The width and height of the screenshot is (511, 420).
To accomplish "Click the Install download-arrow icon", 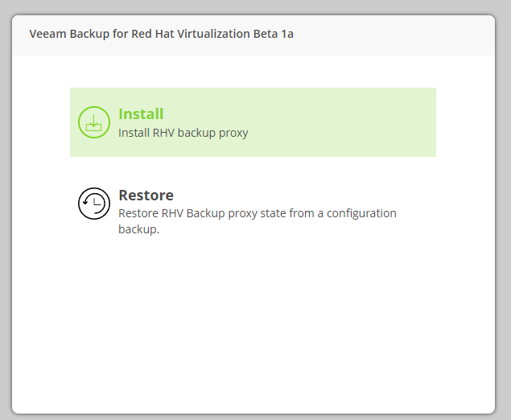I will pos(94,122).
